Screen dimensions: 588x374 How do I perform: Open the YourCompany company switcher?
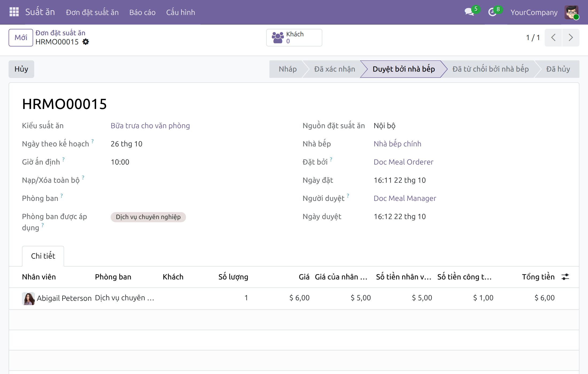click(534, 12)
